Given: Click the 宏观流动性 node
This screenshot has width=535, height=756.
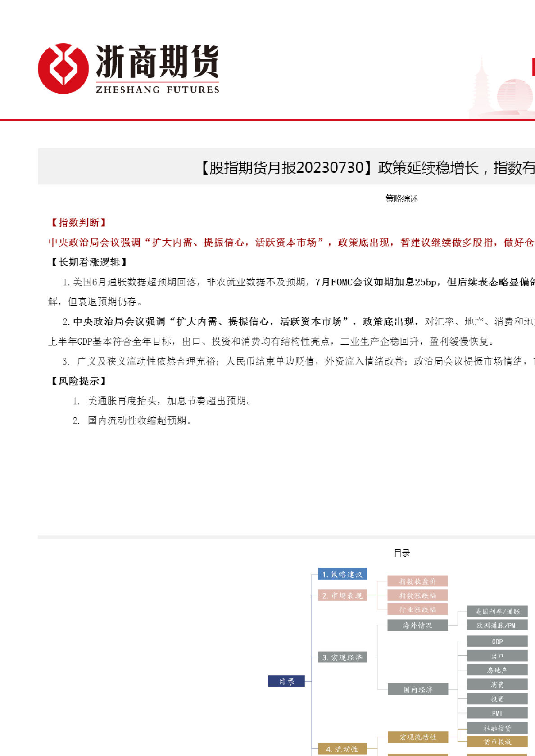Looking at the screenshot, I should pos(417,737).
